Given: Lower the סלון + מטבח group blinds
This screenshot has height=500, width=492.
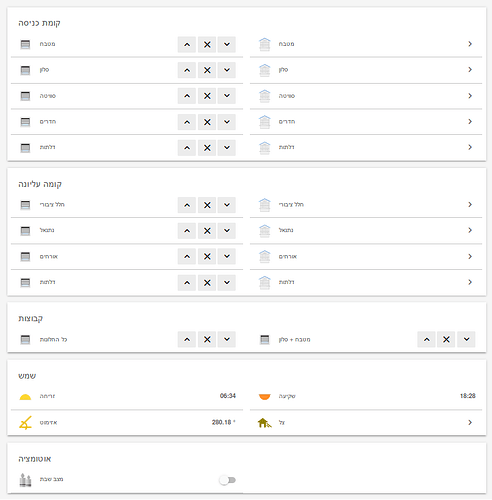Looking at the screenshot, I should [466, 339].
